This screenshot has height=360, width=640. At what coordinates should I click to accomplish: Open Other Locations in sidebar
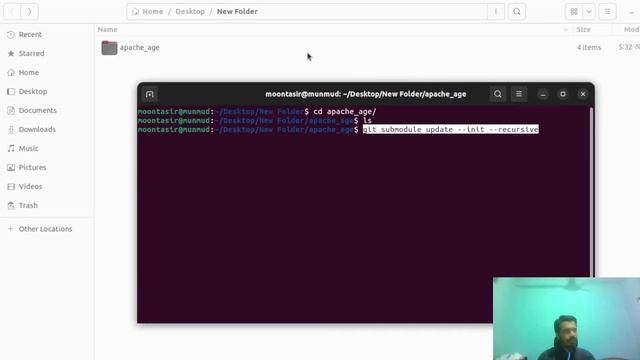click(47, 229)
